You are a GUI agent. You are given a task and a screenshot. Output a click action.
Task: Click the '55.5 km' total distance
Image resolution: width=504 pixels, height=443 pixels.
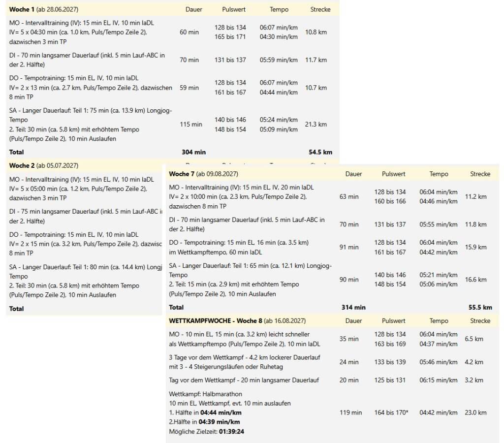[x=480, y=307]
